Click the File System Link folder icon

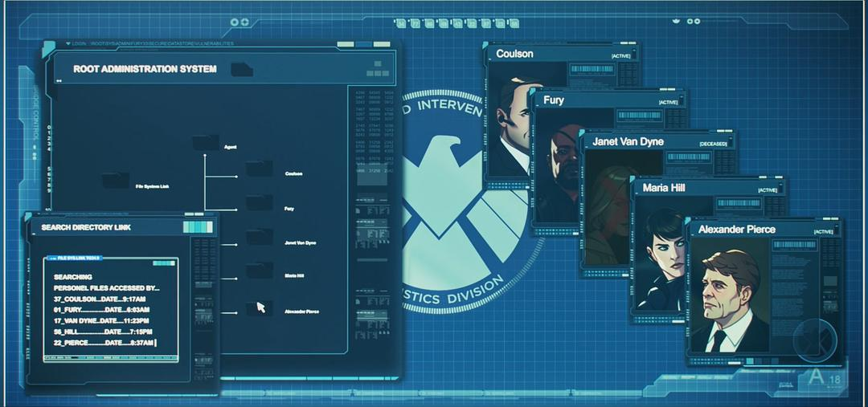(115, 181)
